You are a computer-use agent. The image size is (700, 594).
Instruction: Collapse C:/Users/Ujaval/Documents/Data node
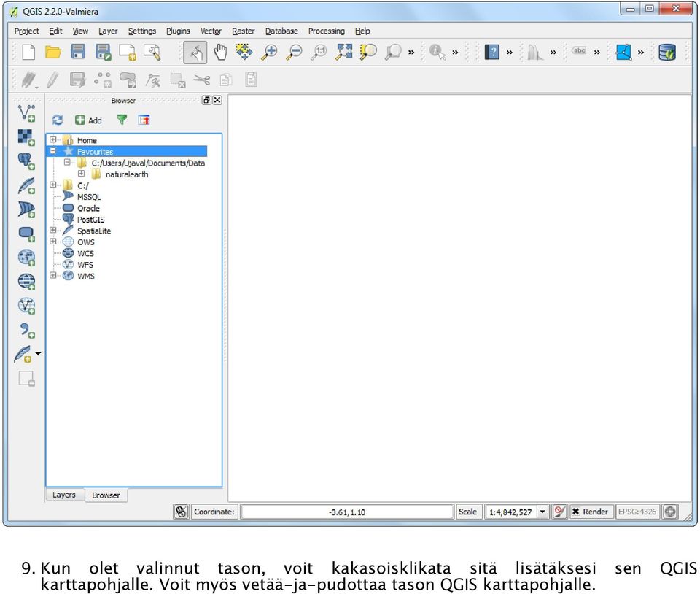pos(67,162)
